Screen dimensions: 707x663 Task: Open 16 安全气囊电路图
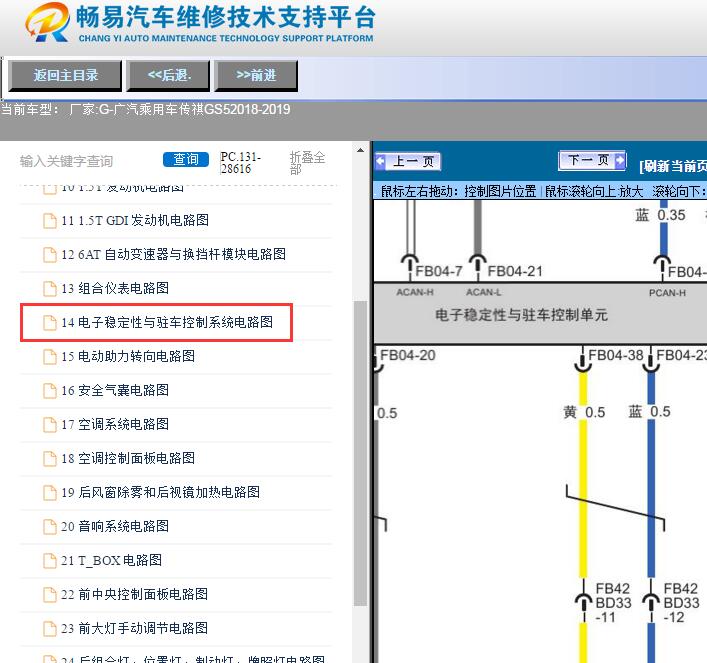115,390
